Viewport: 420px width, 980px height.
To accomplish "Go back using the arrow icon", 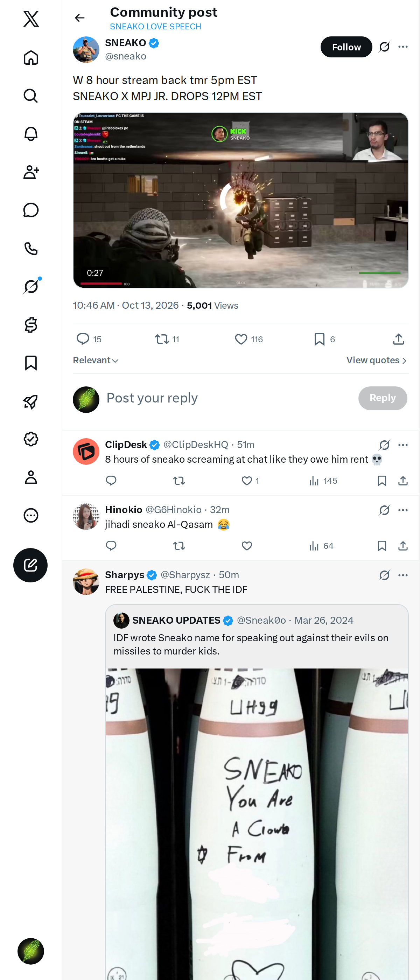I will pyautogui.click(x=79, y=18).
